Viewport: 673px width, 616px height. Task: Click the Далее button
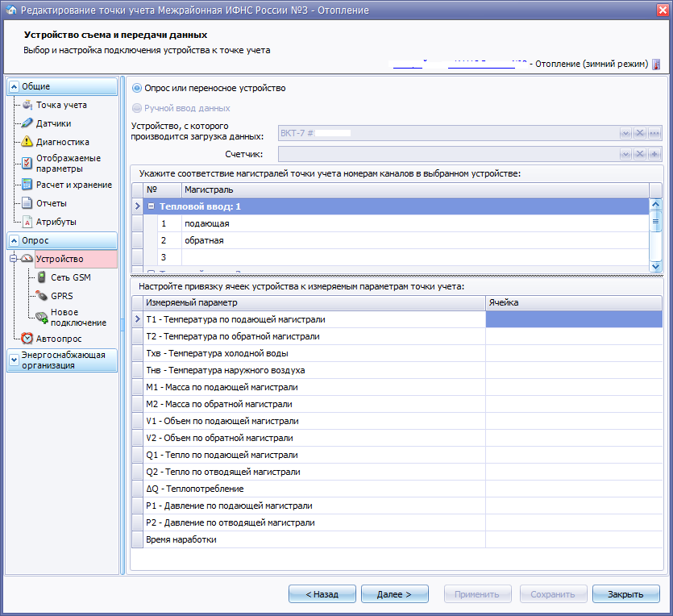[x=394, y=594]
